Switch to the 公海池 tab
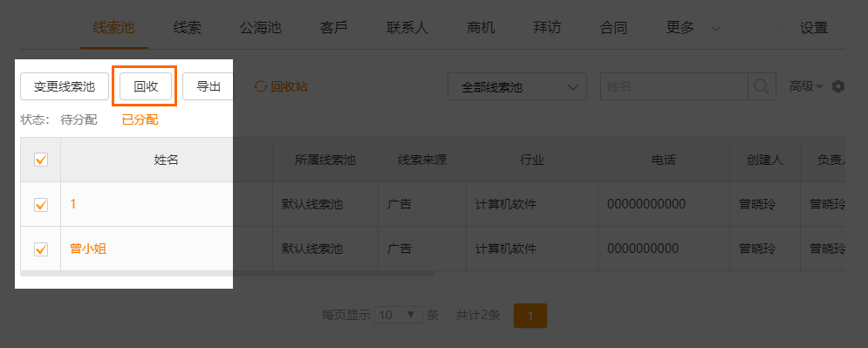The height and width of the screenshot is (348, 868). (260, 28)
